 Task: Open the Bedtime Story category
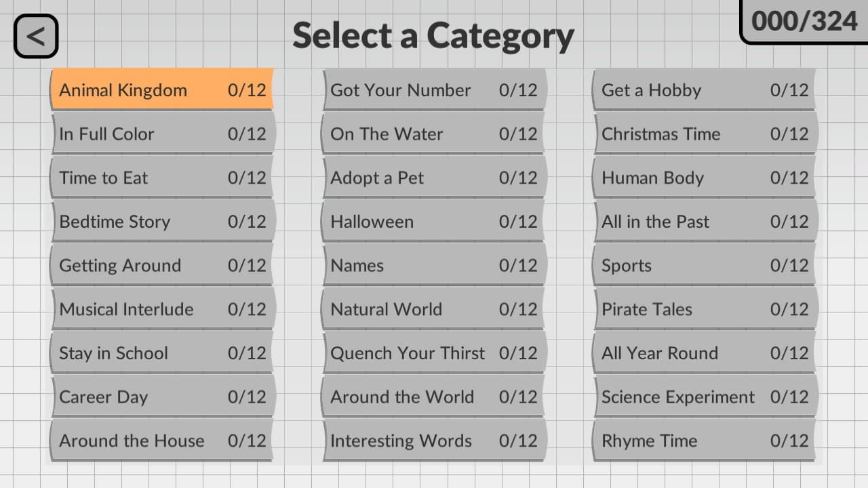(162, 222)
